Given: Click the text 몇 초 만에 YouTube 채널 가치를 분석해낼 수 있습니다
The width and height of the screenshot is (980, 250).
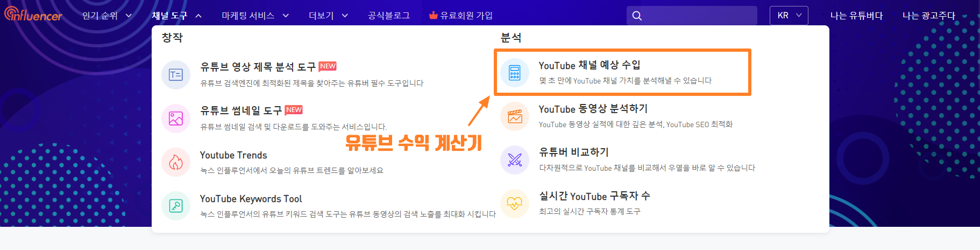Looking at the screenshot, I should (x=625, y=80).
